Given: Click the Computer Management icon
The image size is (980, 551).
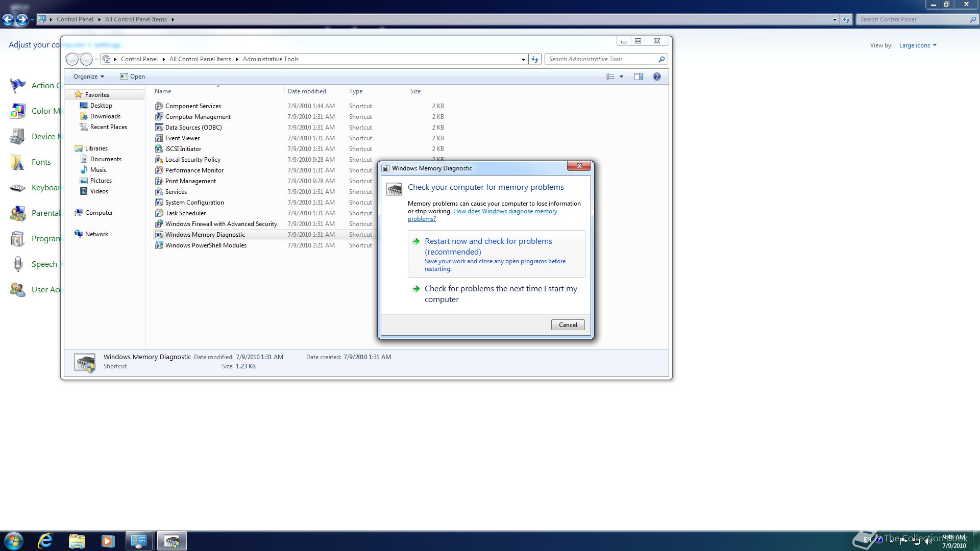Looking at the screenshot, I should pos(159,116).
